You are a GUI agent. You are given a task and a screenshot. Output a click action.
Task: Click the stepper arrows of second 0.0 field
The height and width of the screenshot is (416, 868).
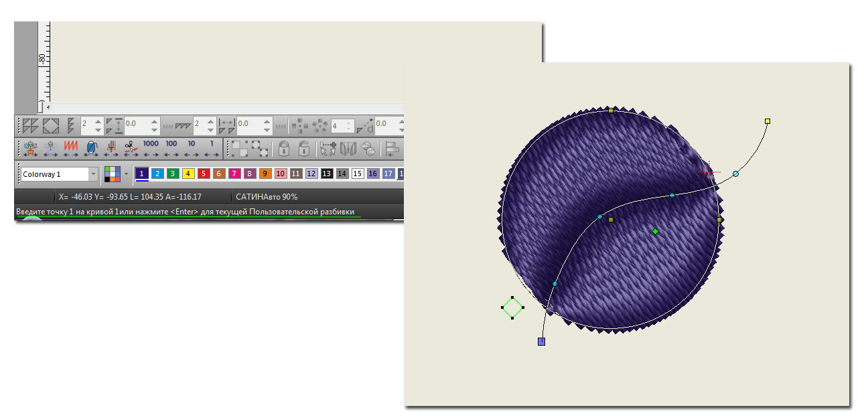pos(267,125)
